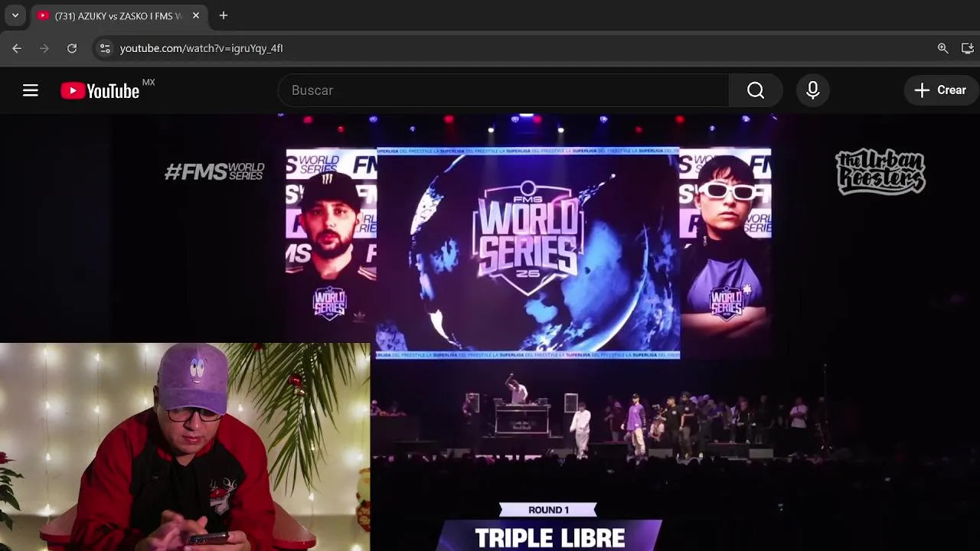Open the YouTube hamburger guide menu
The image size is (980, 551).
coord(31,90)
